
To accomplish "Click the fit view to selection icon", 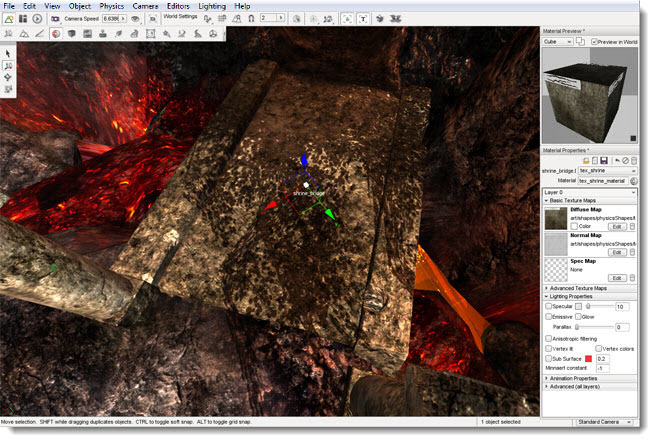I will tap(153, 19).
